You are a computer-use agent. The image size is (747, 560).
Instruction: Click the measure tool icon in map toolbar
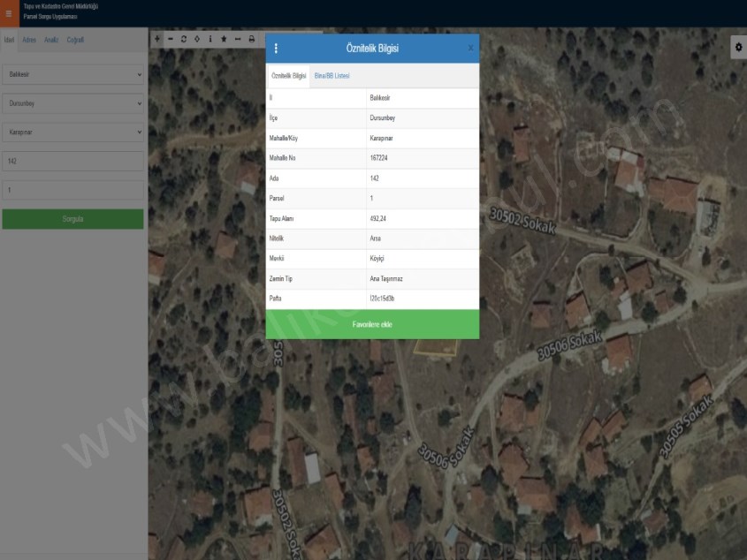[x=237, y=39]
